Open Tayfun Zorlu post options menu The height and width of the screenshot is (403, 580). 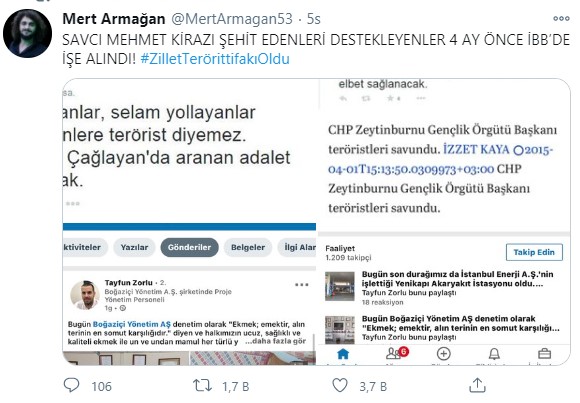pyautogui.click(x=302, y=285)
